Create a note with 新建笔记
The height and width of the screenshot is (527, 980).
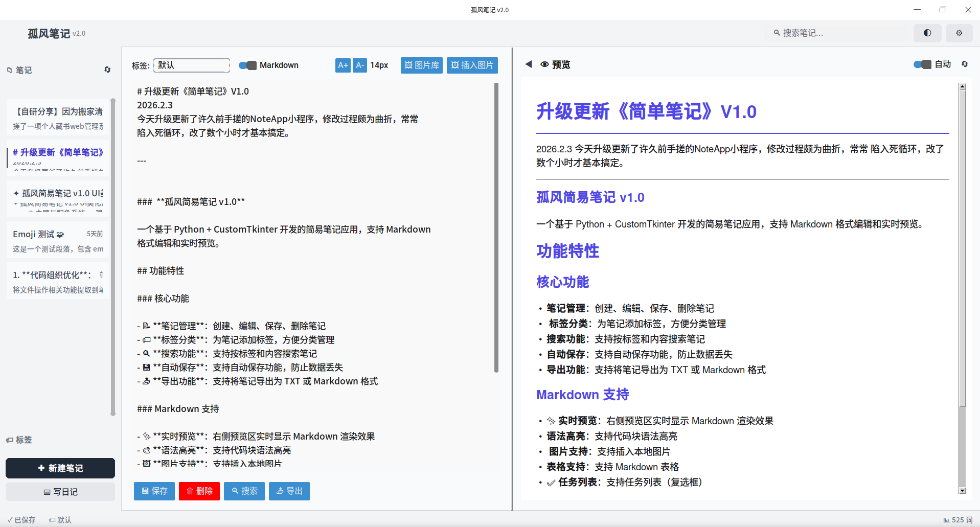pos(60,468)
